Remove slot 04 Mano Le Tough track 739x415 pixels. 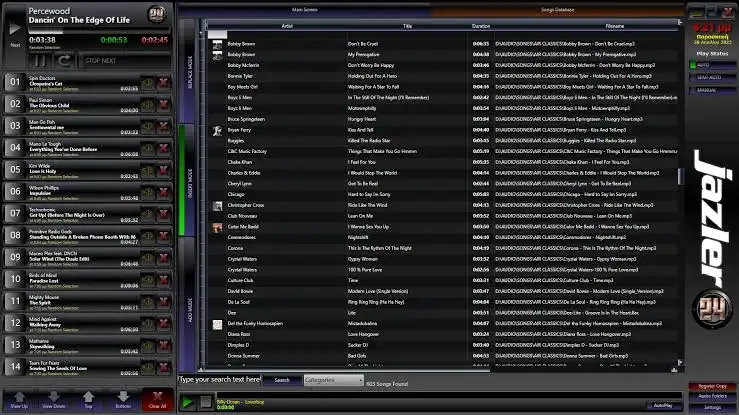coord(164,148)
